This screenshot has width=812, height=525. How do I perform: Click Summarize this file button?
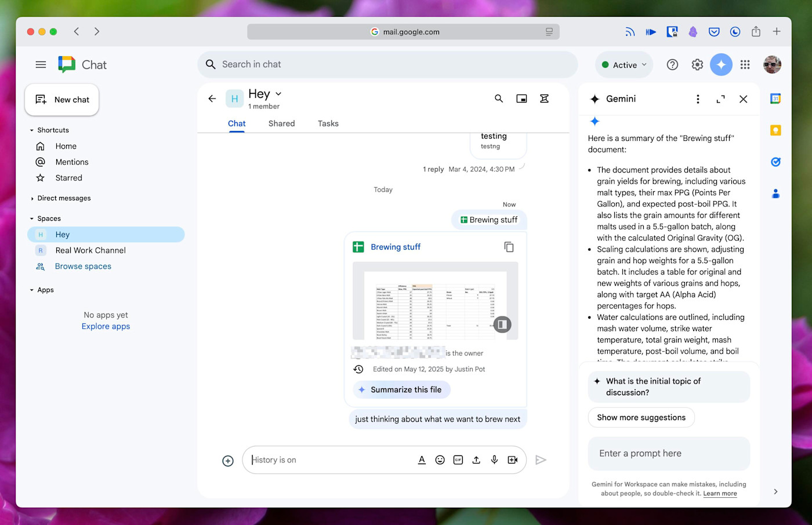pyautogui.click(x=401, y=390)
